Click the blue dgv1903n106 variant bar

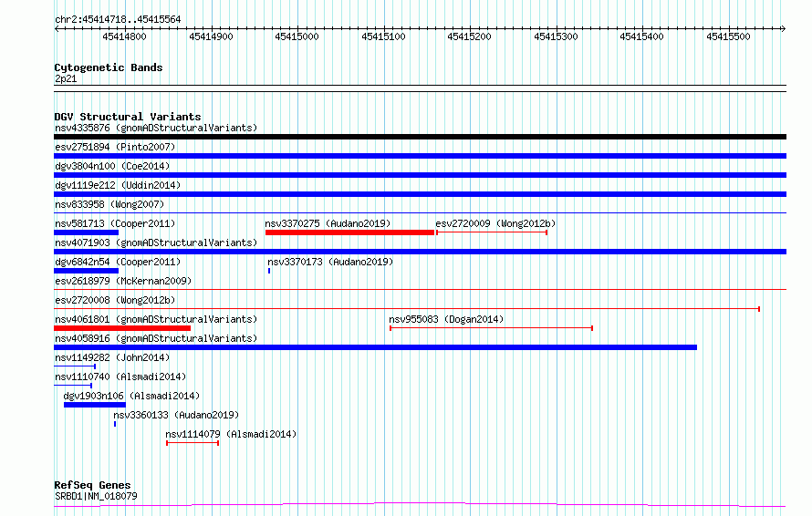point(95,405)
